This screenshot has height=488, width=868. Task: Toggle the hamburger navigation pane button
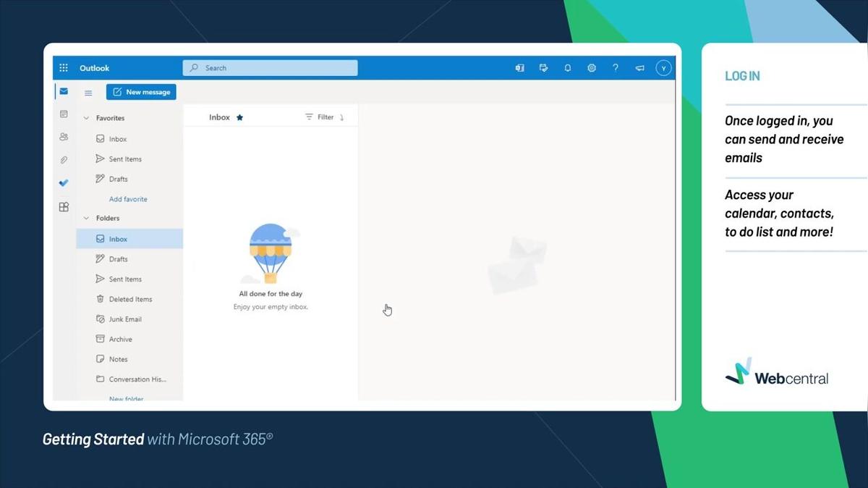pyautogui.click(x=88, y=93)
